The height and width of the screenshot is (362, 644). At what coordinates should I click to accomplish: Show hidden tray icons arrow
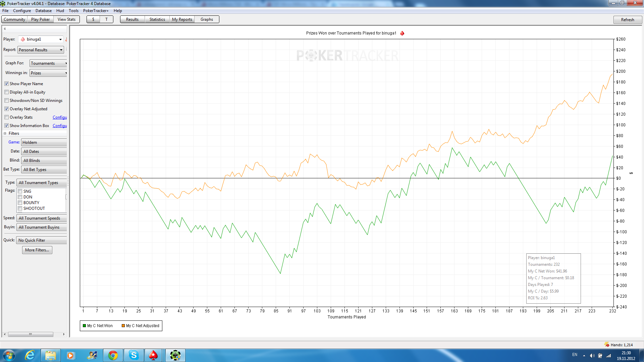[584, 356]
